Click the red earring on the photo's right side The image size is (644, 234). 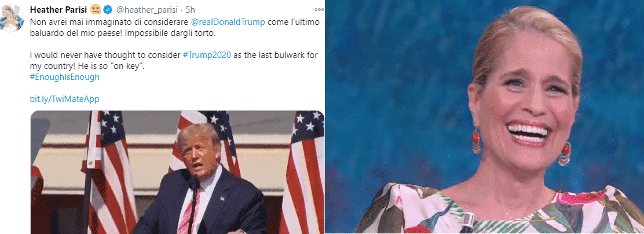click(564, 153)
